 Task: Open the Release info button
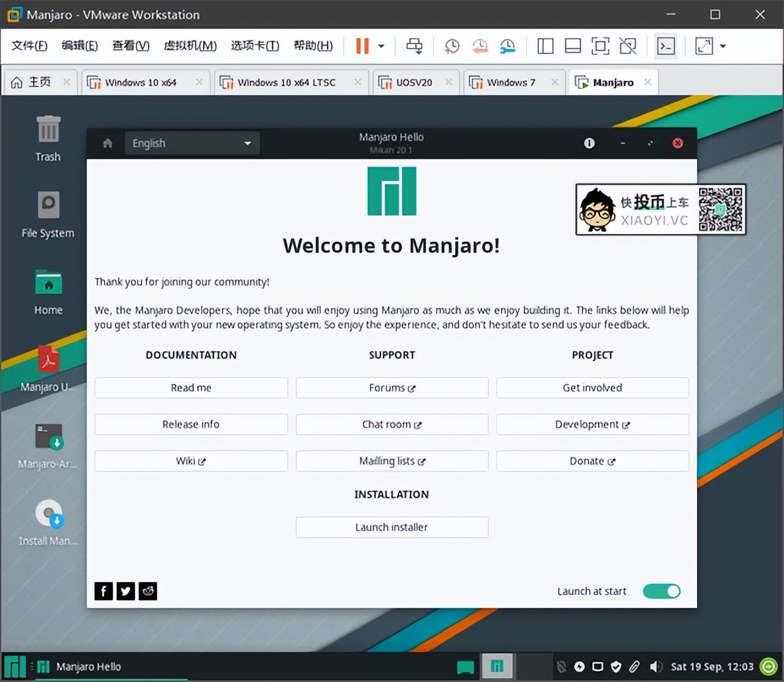click(x=190, y=424)
